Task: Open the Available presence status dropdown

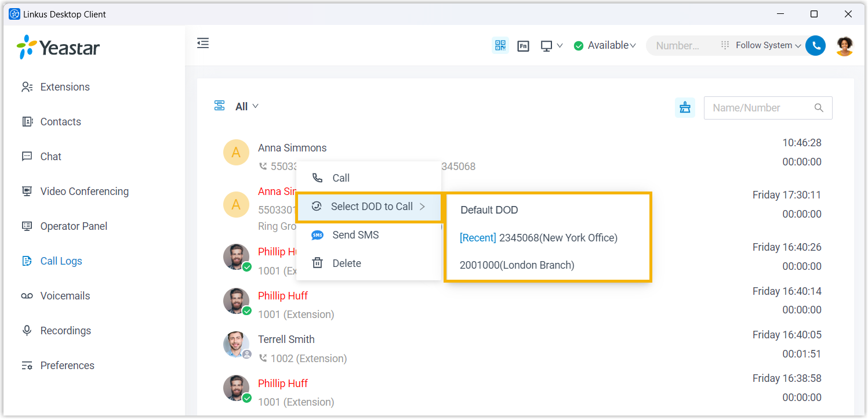Action: (605, 45)
